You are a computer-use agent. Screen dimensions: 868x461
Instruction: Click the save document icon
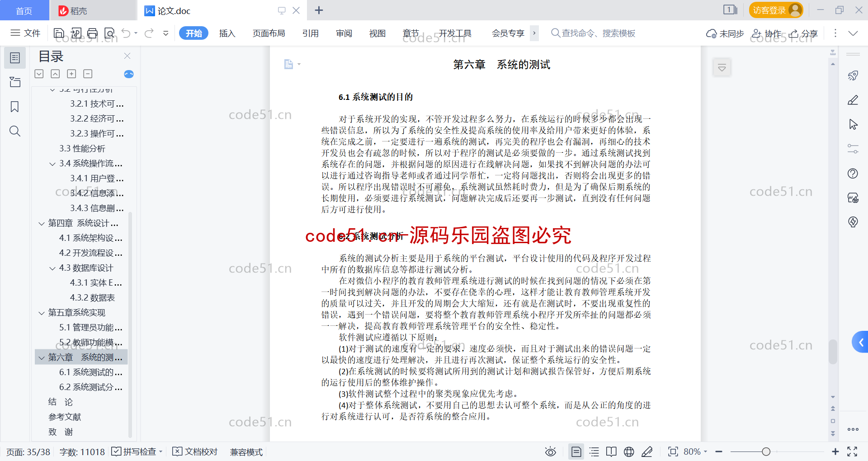[59, 33]
